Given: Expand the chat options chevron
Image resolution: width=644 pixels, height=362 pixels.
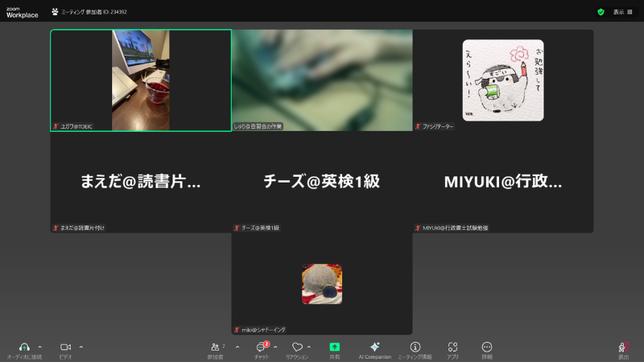Looking at the screenshot, I should (x=275, y=348).
